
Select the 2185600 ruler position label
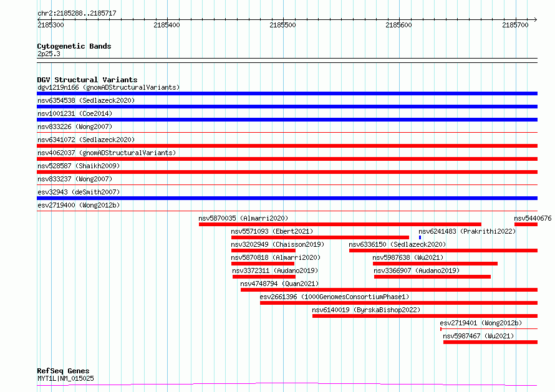coord(398,25)
